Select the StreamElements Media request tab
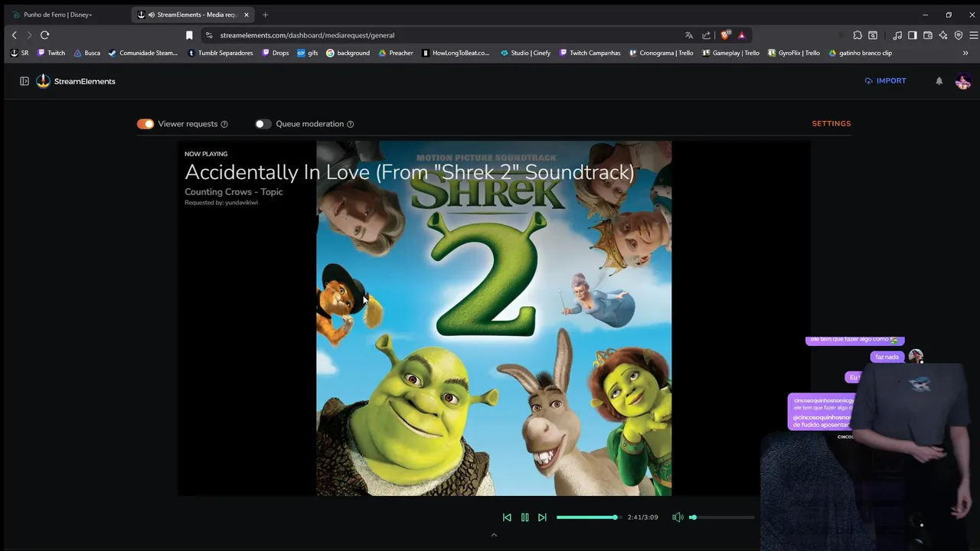 [193, 15]
